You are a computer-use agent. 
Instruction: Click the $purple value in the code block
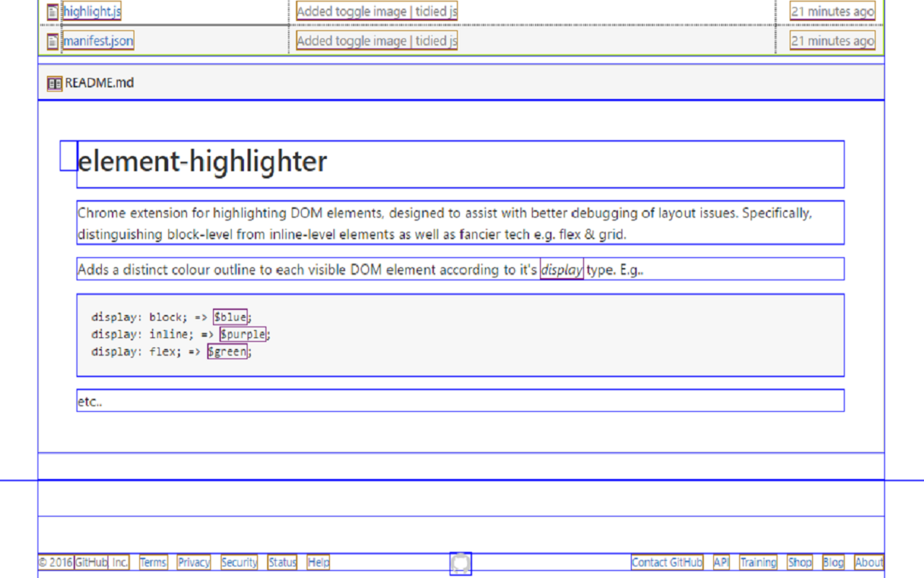pyautogui.click(x=243, y=335)
